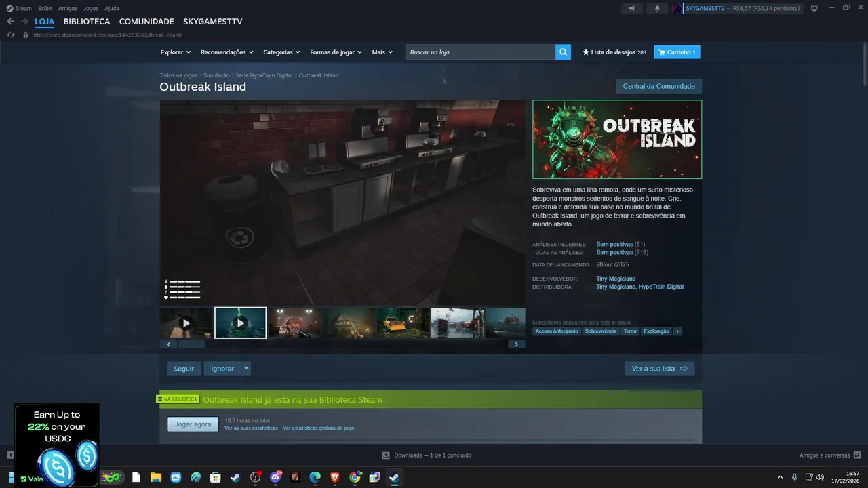Expand the Formas de jogar dropdown
868x488 pixels.
point(336,52)
